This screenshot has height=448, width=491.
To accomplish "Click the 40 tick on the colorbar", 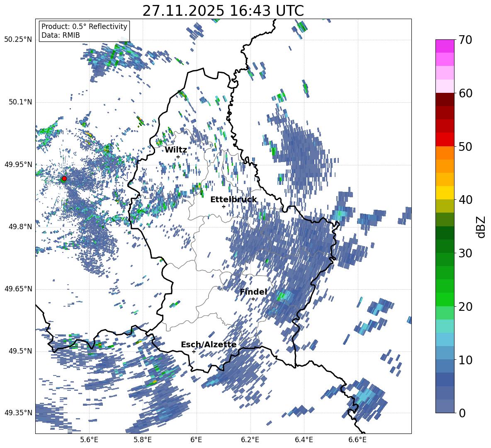I will pyautogui.click(x=465, y=200).
